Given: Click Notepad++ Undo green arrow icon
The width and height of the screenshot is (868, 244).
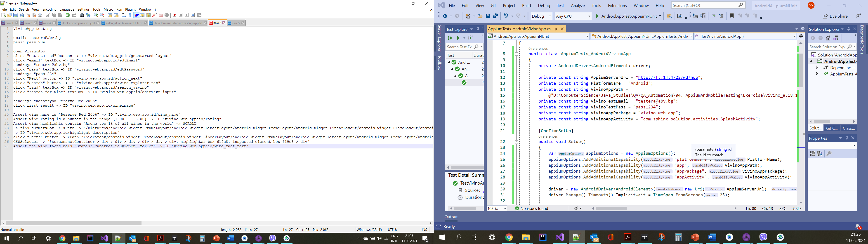Looking at the screenshot, I should point(68,15).
